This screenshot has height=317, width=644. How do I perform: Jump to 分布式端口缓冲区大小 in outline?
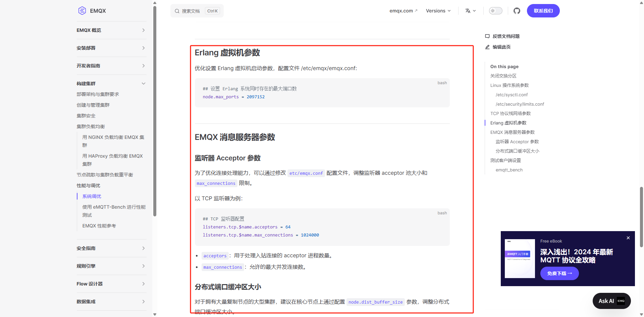point(518,151)
